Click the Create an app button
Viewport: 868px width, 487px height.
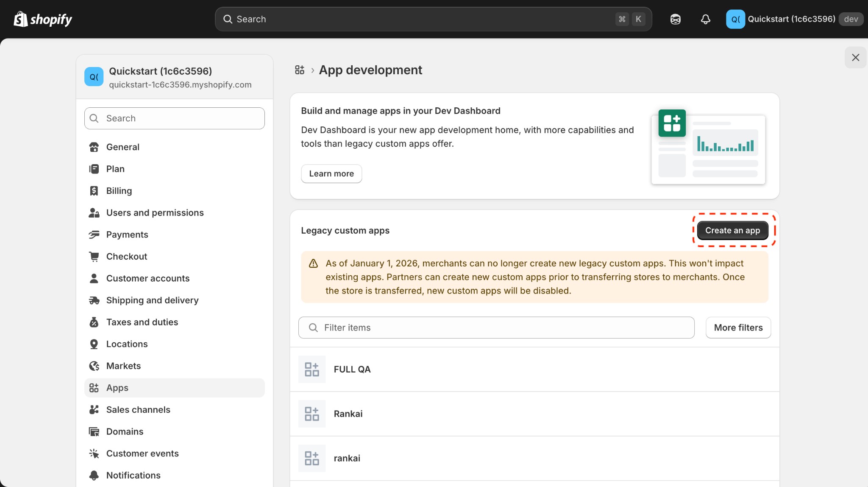coord(733,230)
